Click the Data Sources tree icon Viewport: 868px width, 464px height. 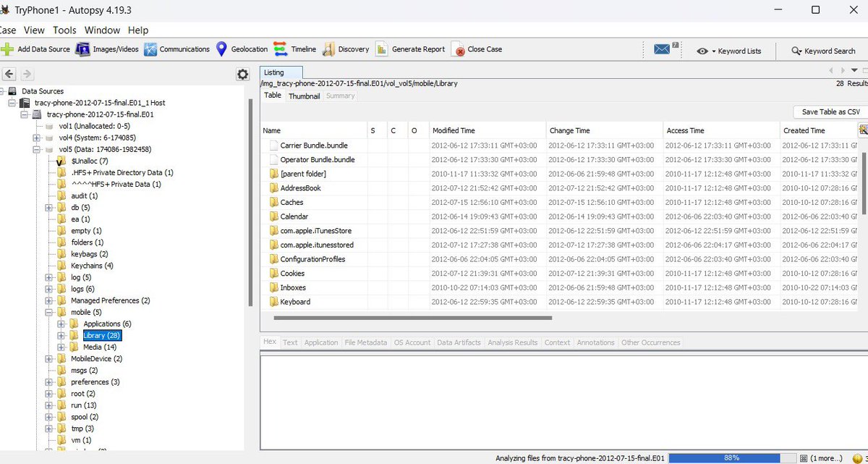pyautogui.click(x=12, y=91)
